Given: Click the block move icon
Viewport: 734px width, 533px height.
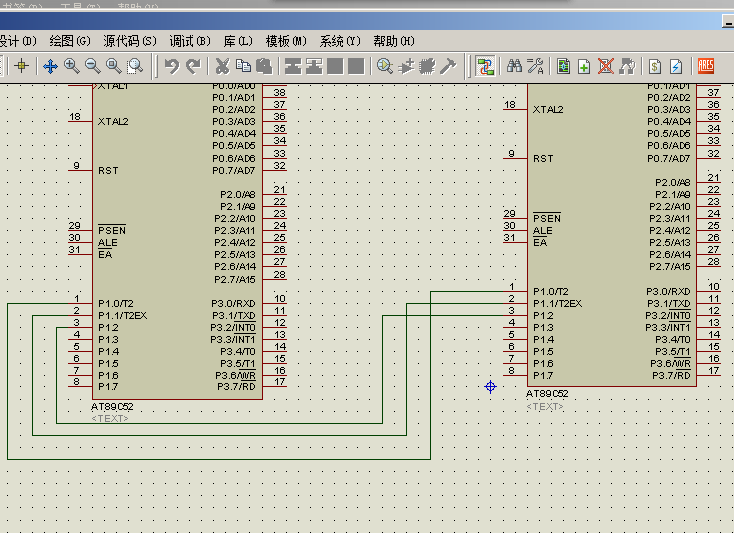Looking at the screenshot, I should pos(314,66).
